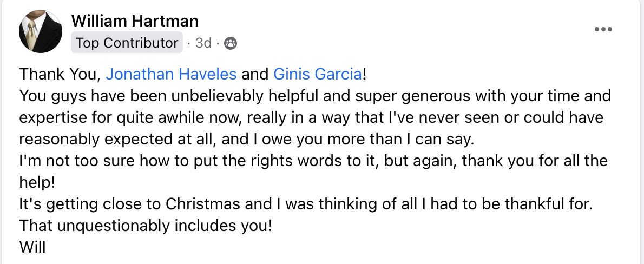Click the Top Contributor badge

[127, 43]
